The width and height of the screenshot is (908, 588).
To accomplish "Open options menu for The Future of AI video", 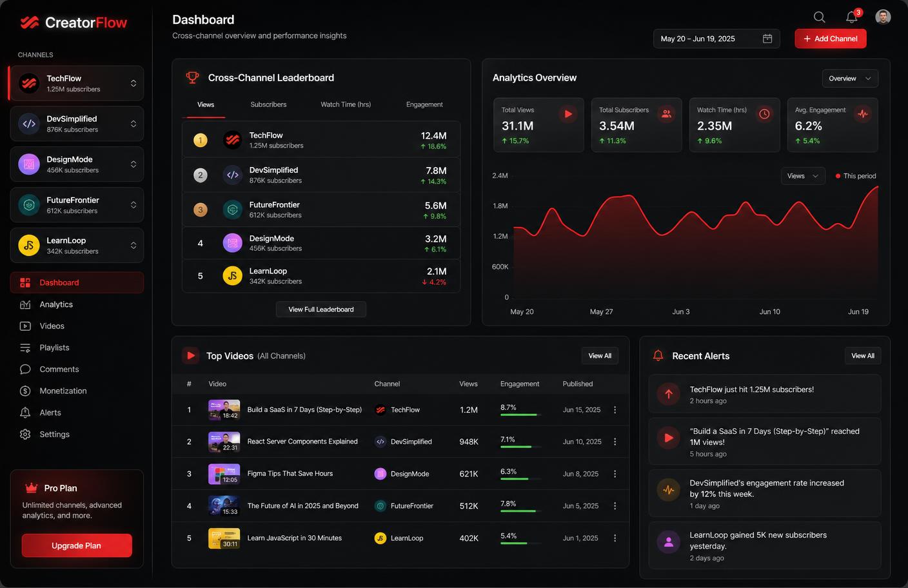I will (x=615, y=506).
